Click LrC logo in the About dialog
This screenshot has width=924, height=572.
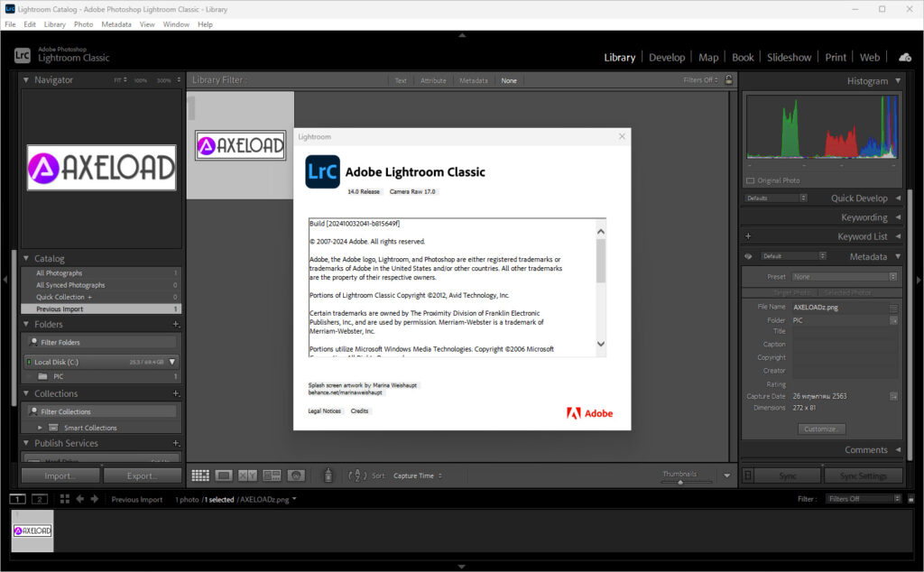click(x=322, y=171)
